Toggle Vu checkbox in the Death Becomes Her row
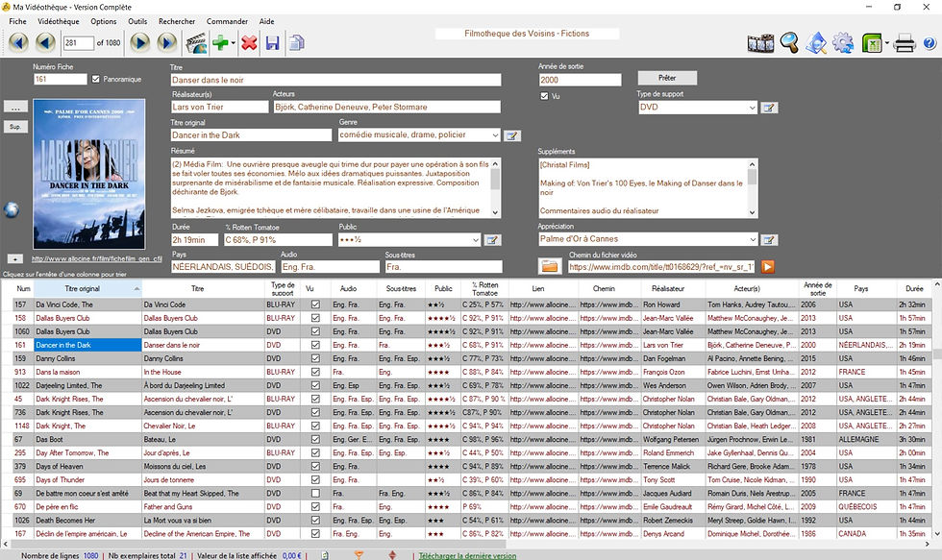The image size is (942, 560). pyautogui.click(x=315, y=521)
